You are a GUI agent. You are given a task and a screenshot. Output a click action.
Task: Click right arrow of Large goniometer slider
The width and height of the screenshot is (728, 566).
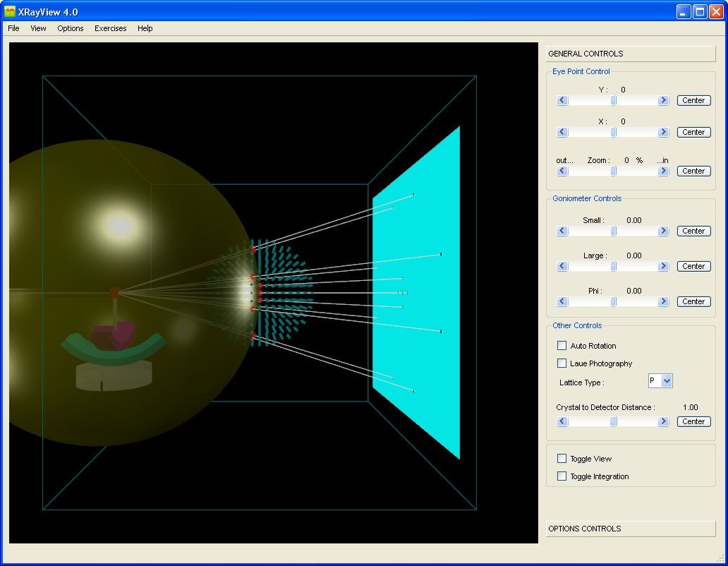tap(664, 266)
